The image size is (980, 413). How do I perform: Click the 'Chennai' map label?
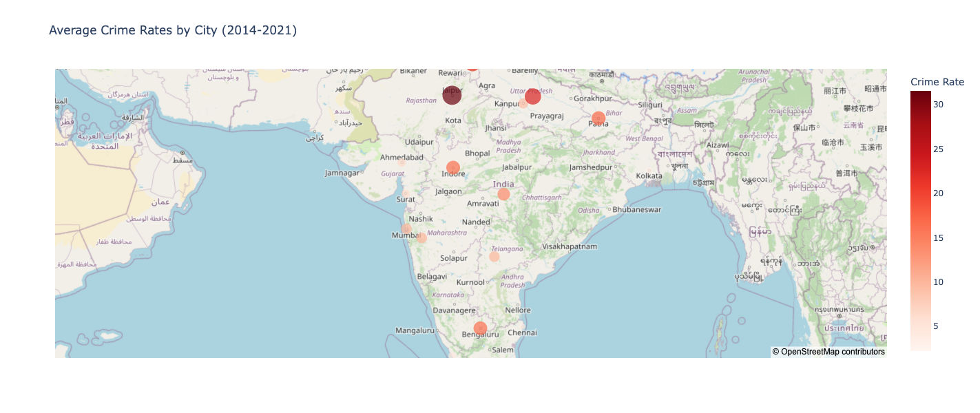click(522, 332)
